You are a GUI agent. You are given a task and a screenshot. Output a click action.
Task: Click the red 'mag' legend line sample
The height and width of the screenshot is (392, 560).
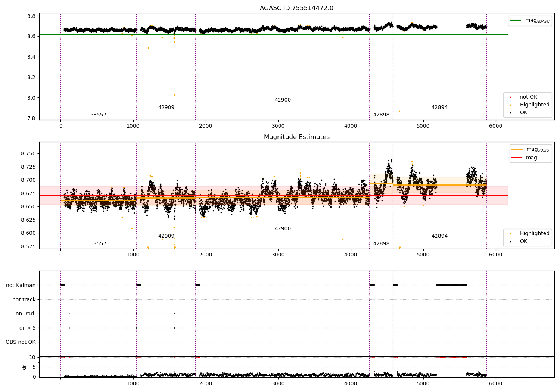pyautogui.click(x=517, y=158)
